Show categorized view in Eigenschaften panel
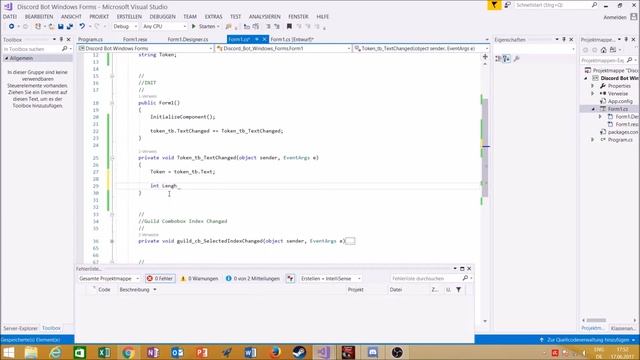Image resolution: width=640 pixels, height=360 pixels. click(x=498, y=59)
